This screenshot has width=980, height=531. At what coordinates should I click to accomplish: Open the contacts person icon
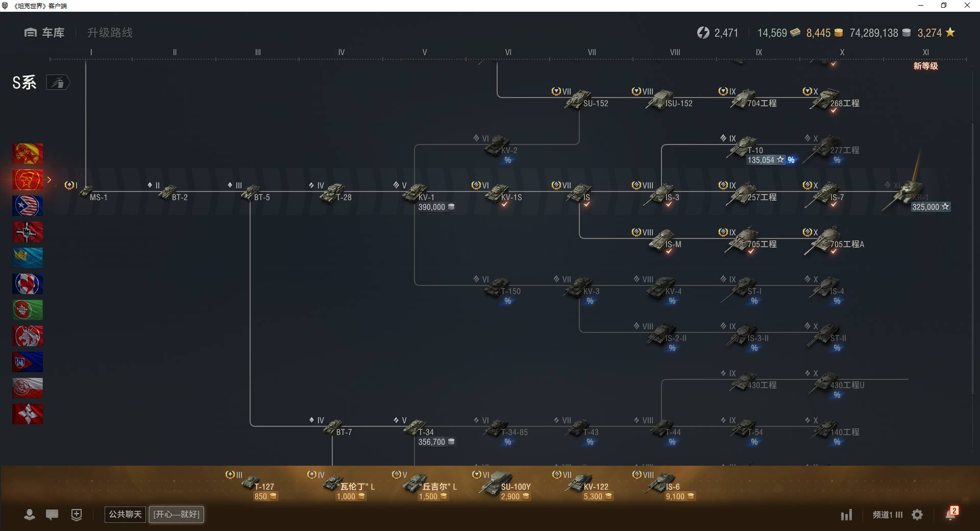click(x=30, y=515)
